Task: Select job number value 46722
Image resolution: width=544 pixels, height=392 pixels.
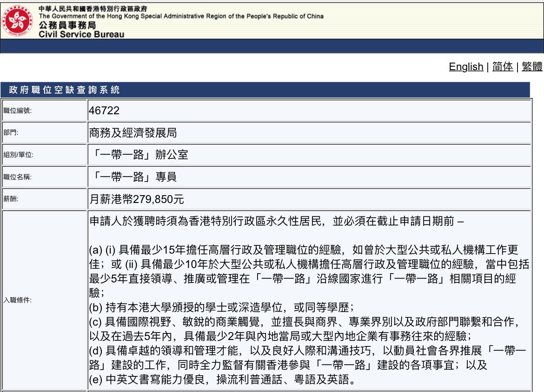Action: click(x=104, y=111)
